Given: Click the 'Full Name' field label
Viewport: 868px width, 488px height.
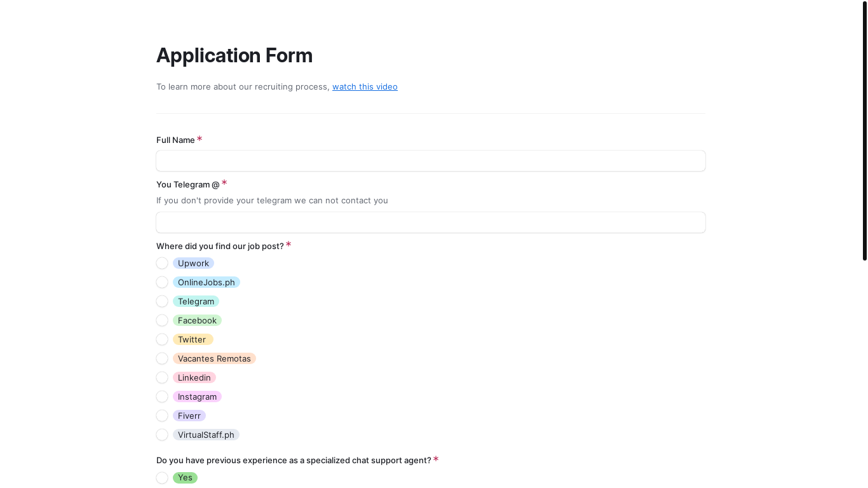Looking at the screenshot, I should tap(175, 140).
